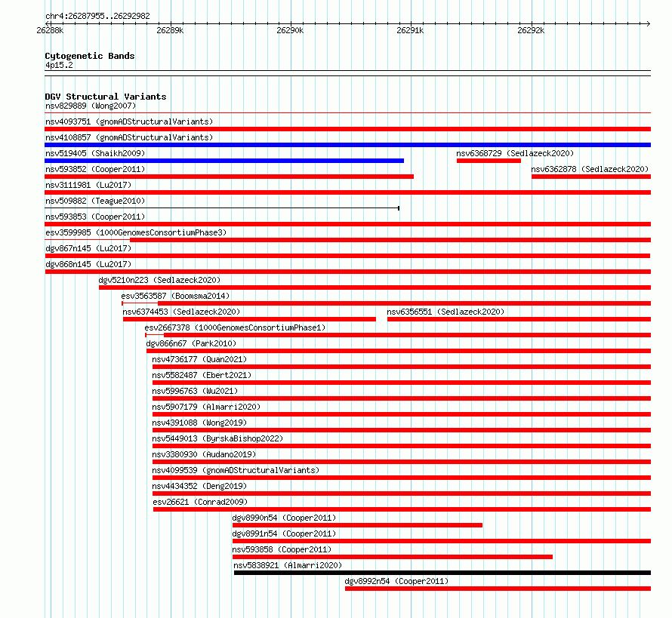Click the 26290k ruler mark
672x618 pixels.
click(x=290, y=30)
